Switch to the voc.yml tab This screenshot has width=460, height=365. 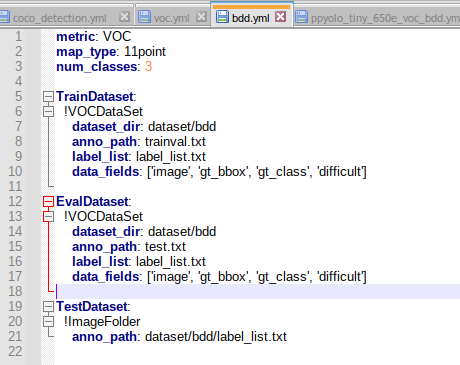172,17
